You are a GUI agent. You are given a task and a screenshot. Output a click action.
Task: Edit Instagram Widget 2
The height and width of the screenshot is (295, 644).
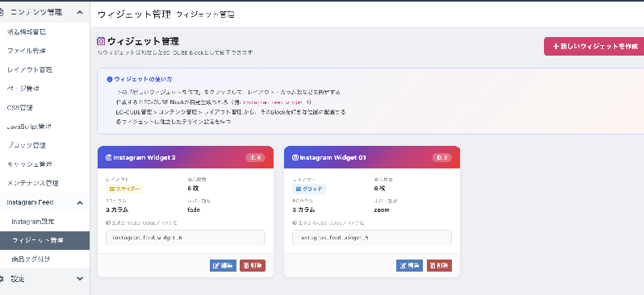223,265
